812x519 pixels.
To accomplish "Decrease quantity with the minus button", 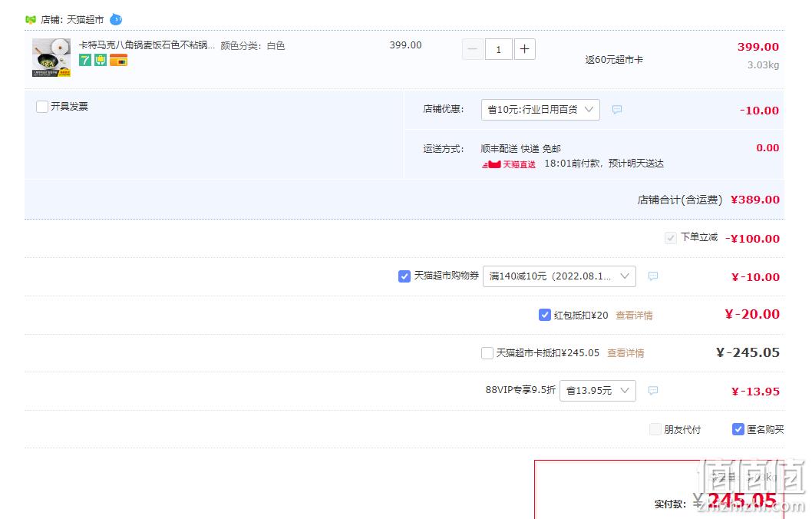I will pos(472,49).
